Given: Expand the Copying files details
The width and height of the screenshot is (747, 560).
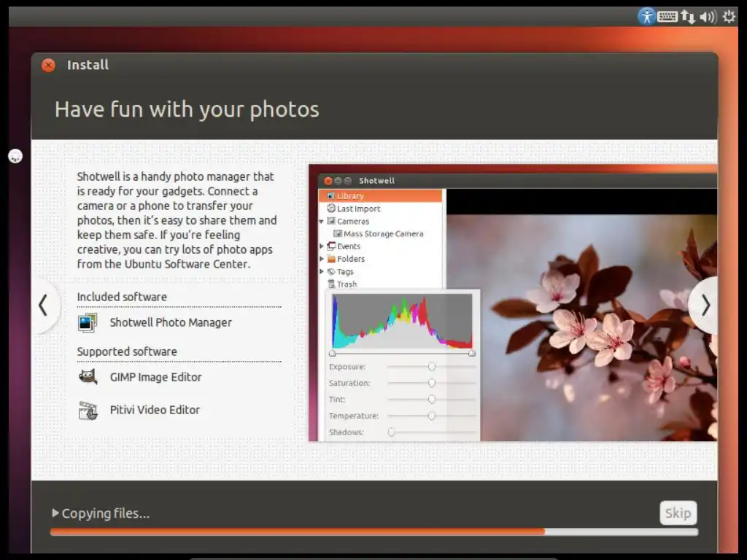Looking at the screenshot, I should (x=55, y=513).
